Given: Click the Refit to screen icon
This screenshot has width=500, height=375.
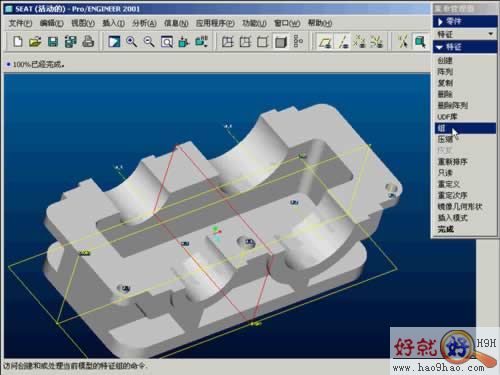Looking at the screenshot, I should (166, 42).
